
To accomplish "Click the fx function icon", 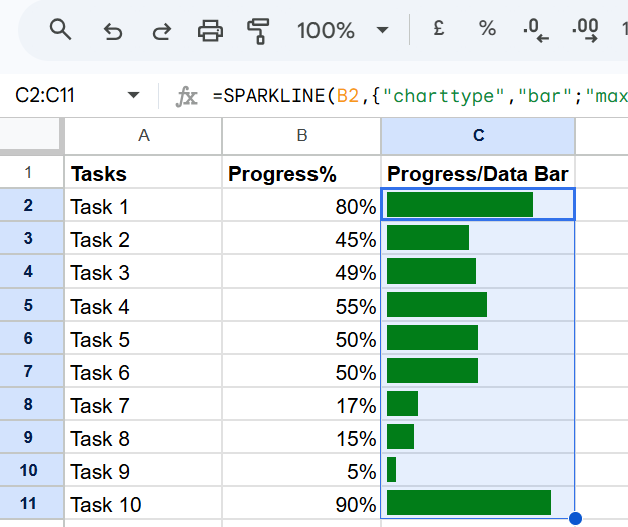I will pos(187,97).
